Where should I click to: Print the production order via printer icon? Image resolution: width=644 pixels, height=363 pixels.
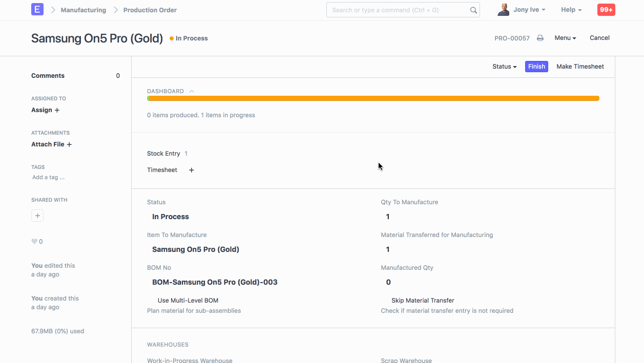point(540,38)
